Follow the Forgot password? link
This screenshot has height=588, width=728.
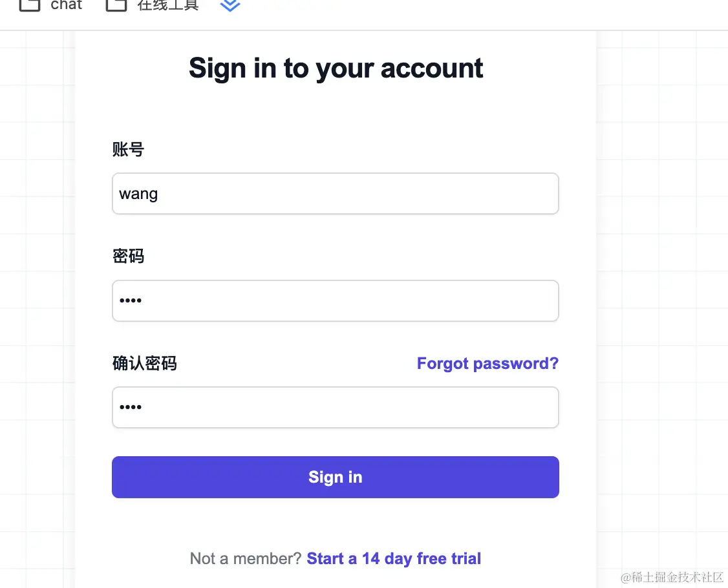[487, 363]
